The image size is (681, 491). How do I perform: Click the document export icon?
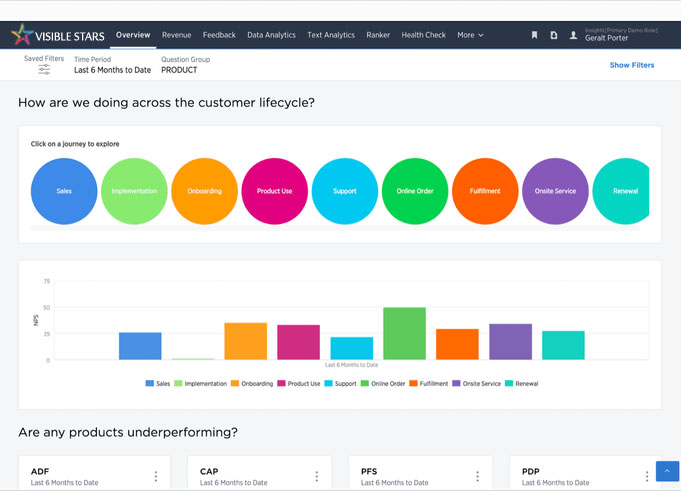tap(553, 35)
